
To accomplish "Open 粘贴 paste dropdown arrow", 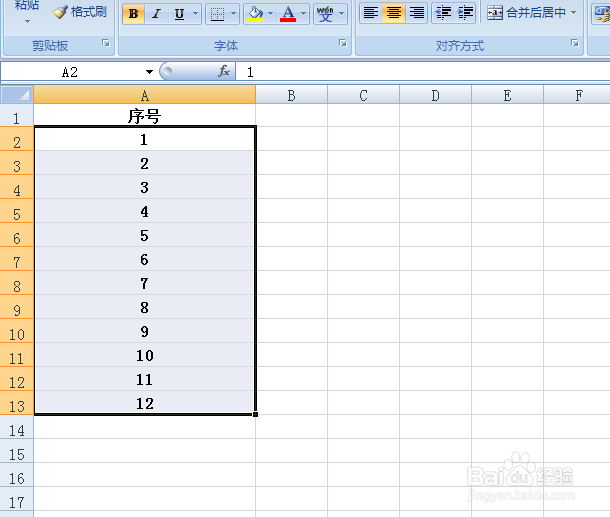I will 27,21.
